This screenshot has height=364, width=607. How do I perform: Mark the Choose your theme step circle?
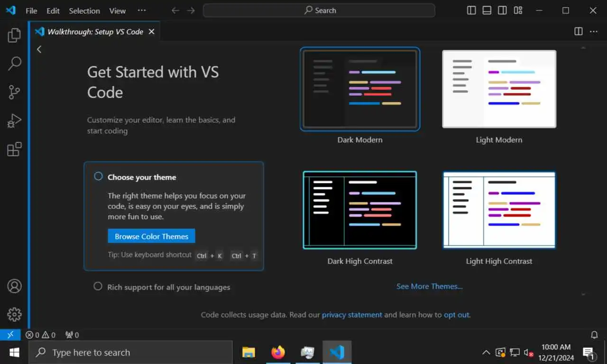pos(98,176)
